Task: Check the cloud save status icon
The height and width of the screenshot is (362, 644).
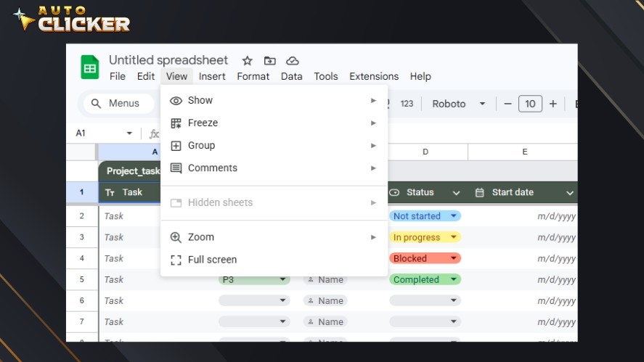Action: point(293,61)
